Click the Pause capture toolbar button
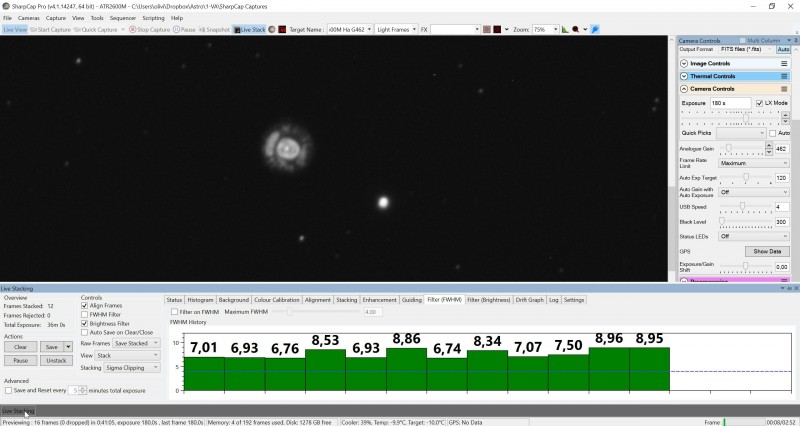Image resolution: width=800 pixels, height=426 pixels. pyautogui.click(x=184, y=30)
